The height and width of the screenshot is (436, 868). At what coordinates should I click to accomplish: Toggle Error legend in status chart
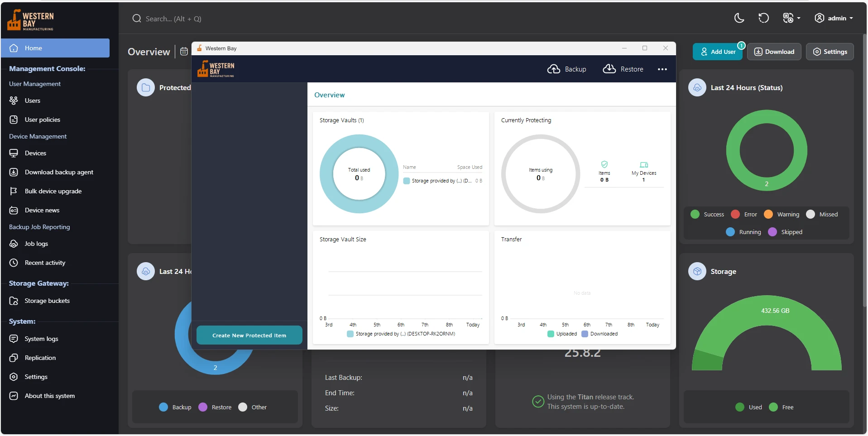coord(744,214)
